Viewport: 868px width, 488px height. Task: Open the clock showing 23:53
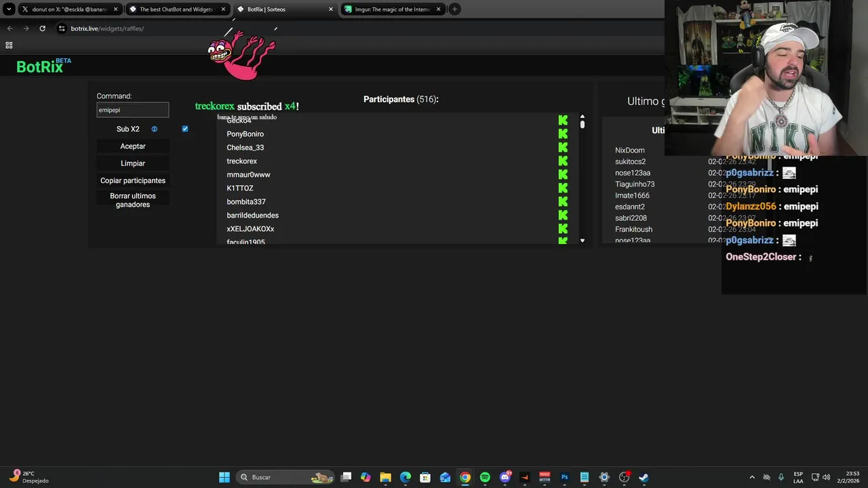pyautogui.click(x=852, y=477)
